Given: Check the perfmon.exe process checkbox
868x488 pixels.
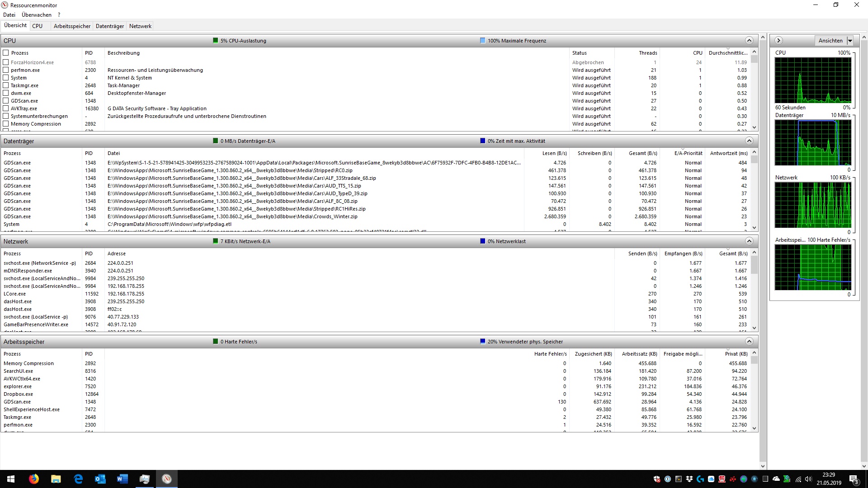Looking at the screenshot, I should pyautogui.click(x=6, y=70).
